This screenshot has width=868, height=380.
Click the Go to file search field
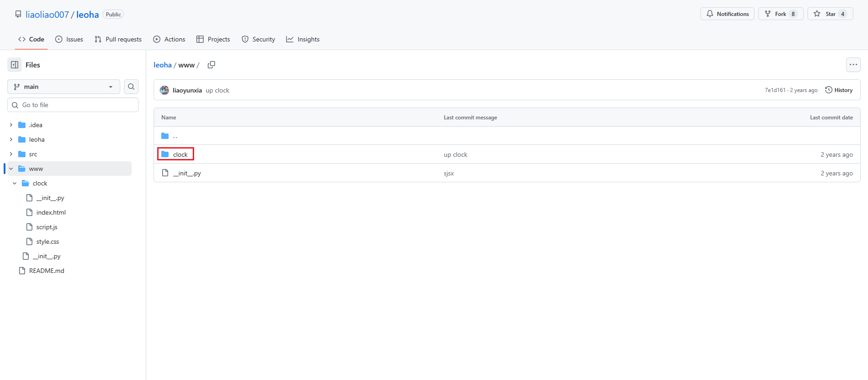[73, 105]
